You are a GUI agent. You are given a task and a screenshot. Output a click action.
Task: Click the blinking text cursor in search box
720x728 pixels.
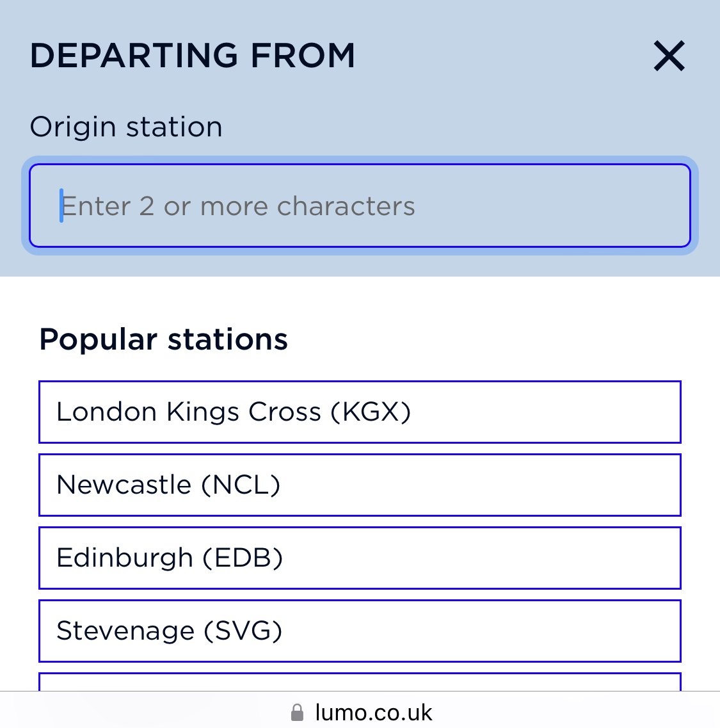point(61,206)
